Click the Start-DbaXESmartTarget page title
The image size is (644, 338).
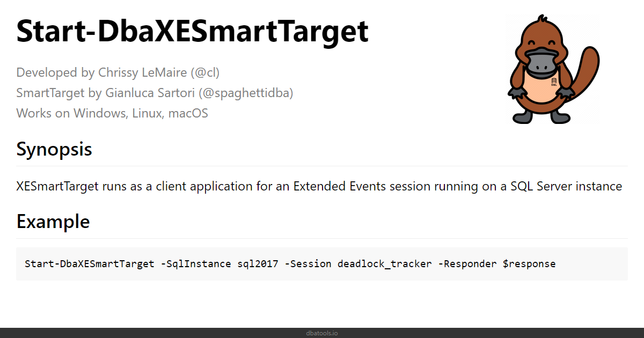click(192, 31)
